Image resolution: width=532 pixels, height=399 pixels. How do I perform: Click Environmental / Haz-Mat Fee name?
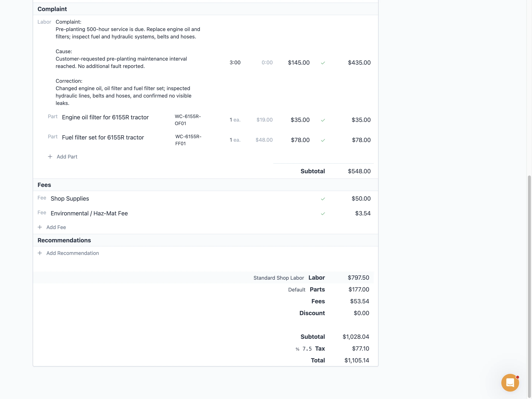pyautogui.click(x=89, y=213)
